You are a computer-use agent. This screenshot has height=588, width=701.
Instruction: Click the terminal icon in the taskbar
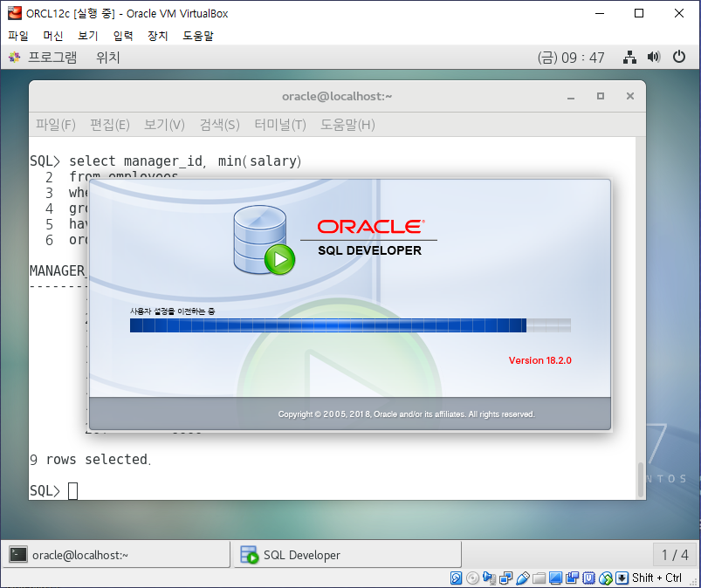pos(18,555)
